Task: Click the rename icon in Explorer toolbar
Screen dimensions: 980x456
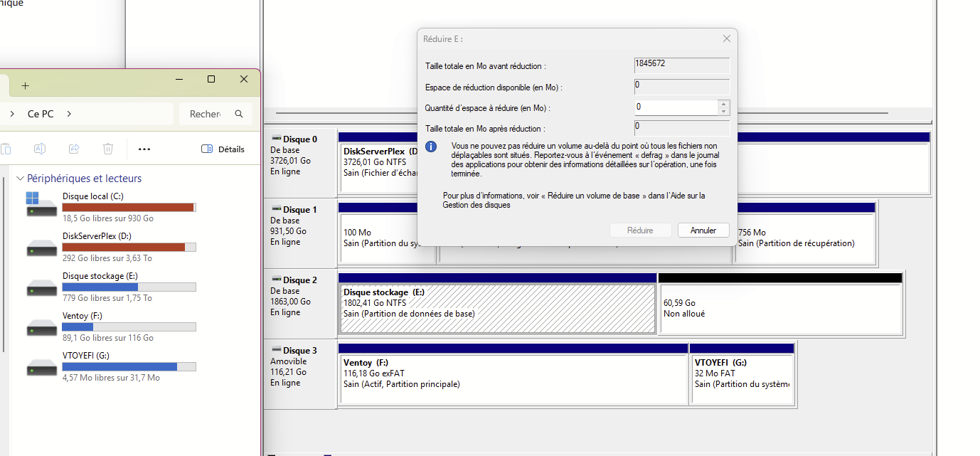Action: pos(41,149)
